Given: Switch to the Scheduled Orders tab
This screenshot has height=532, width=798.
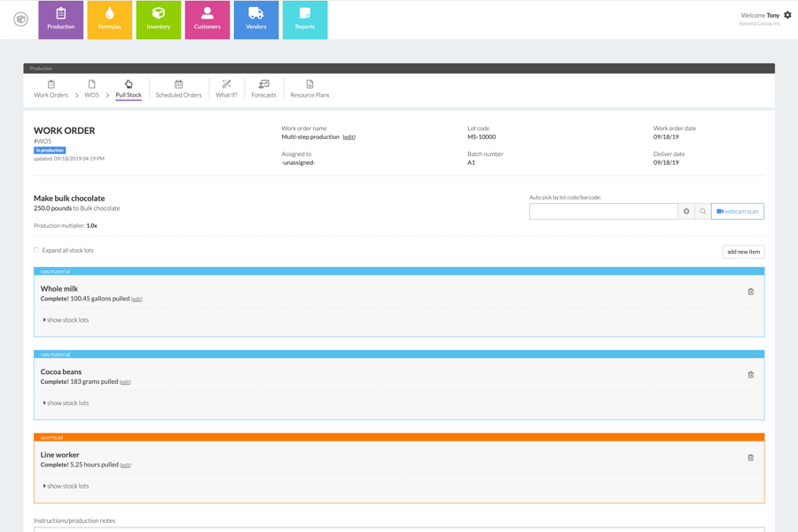Looking at the screenshot, I should [x=178, y=89].
